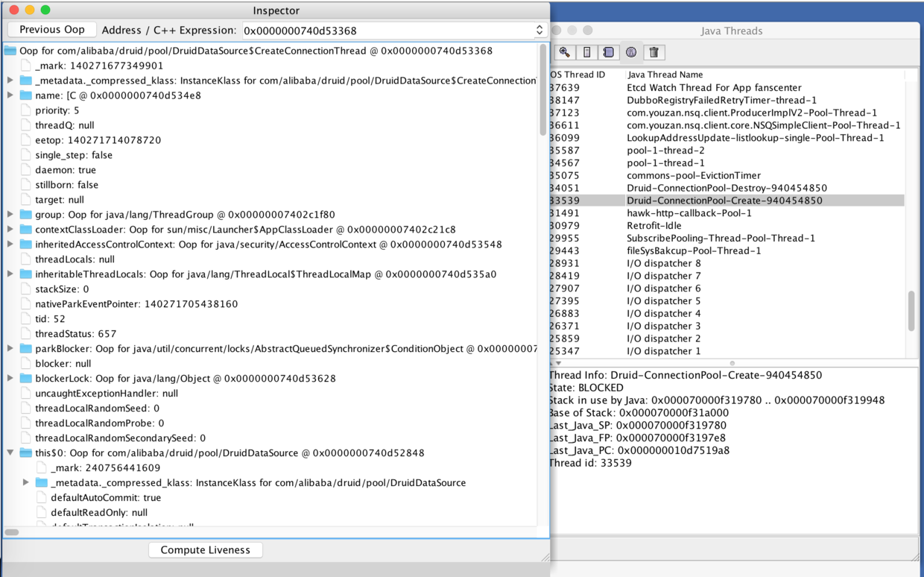The width and height of the screenshot is (924, 577).
Task: Click the trash can toolbar icon
Action: (x=654, y=52)
